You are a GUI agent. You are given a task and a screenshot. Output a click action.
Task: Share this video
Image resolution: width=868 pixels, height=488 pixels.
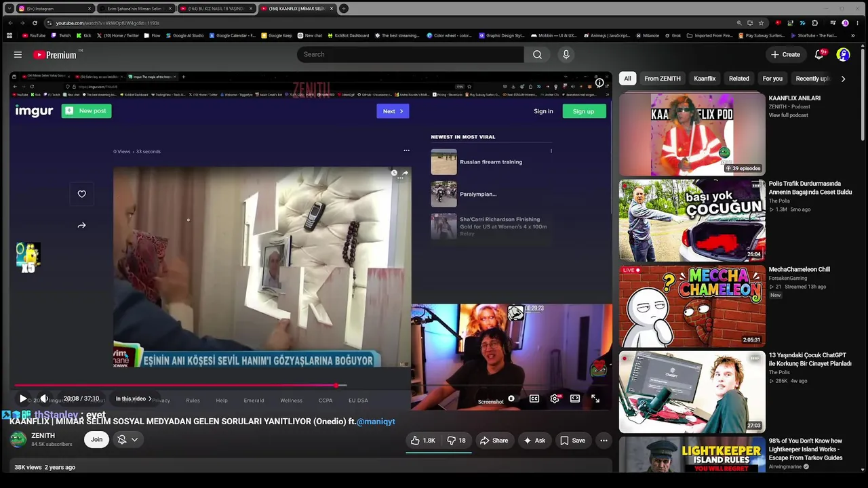pyautogui.click(x=494, y=441)
